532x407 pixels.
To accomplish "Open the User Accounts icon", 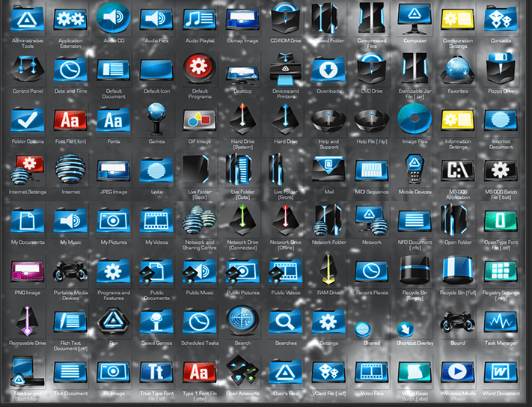I will pos(242,371).
